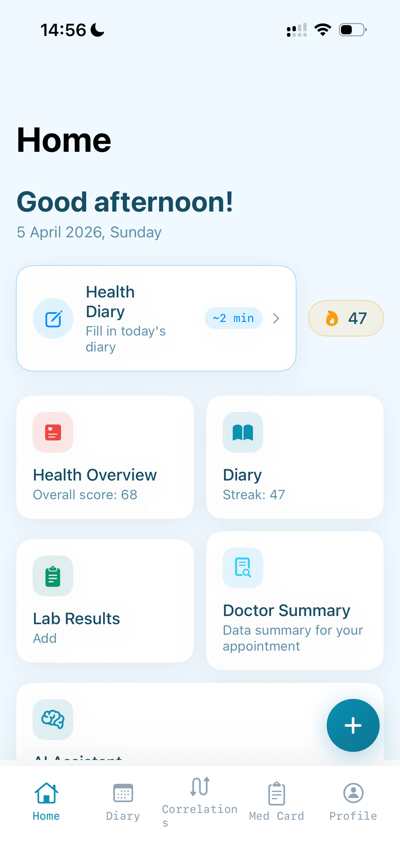Tap the Doctor Summary document search icon
Viewport: 400px width, 868px height.
pos(243,567)
